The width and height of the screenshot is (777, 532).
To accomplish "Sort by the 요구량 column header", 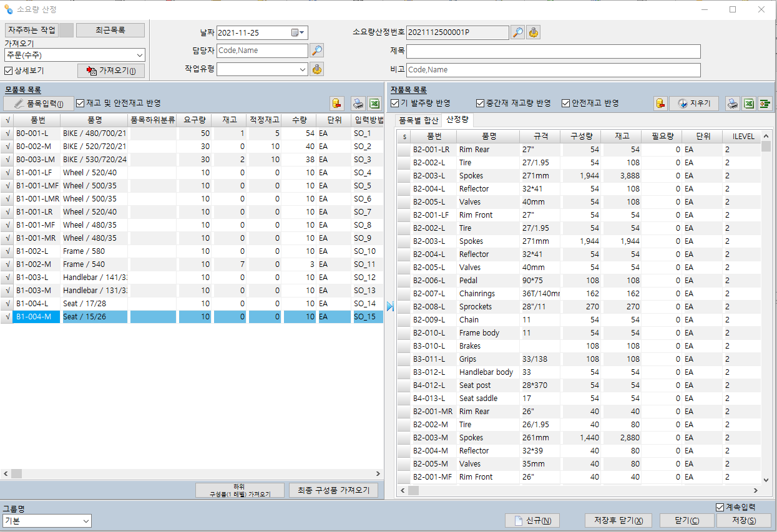I will [x=194, y=120].
